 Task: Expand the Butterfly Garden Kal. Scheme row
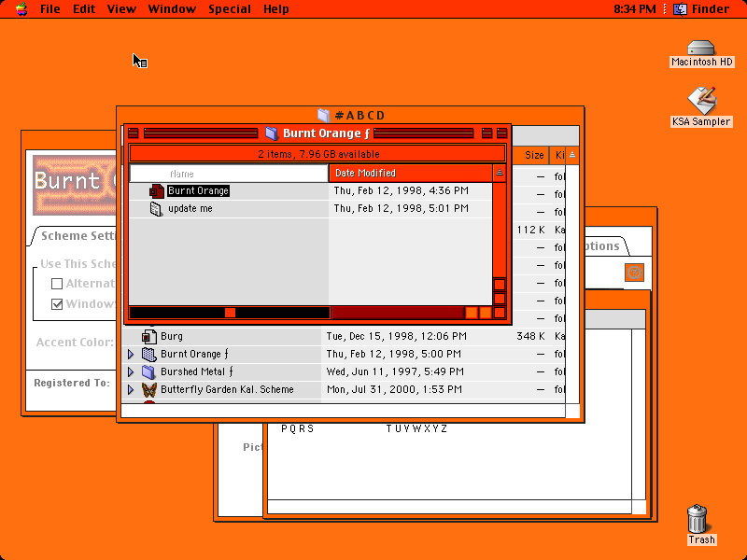pyautogui.click(x=131, y=389)
